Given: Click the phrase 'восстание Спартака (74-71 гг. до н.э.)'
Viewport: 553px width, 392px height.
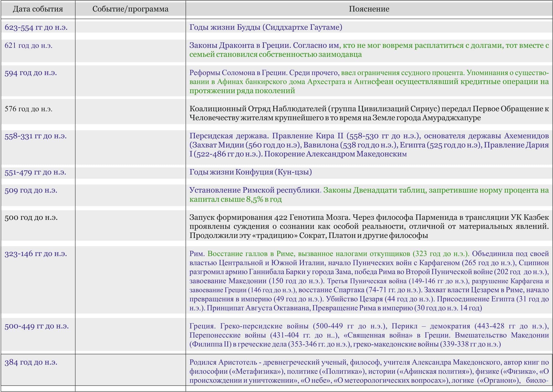Looking at the screenshot, I should click(360, 290).
